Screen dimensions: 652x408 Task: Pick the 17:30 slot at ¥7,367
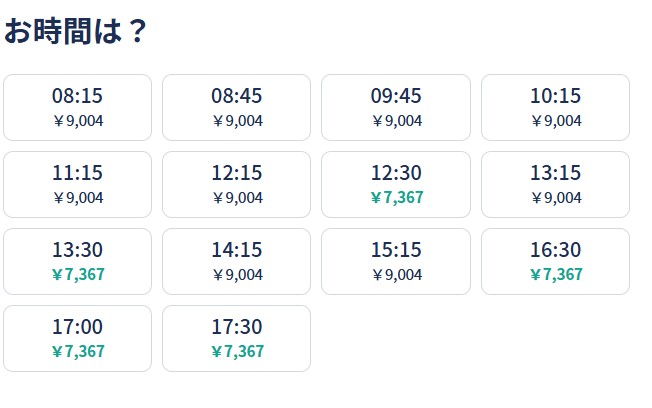pyautogui.click(x=237, y=339)
